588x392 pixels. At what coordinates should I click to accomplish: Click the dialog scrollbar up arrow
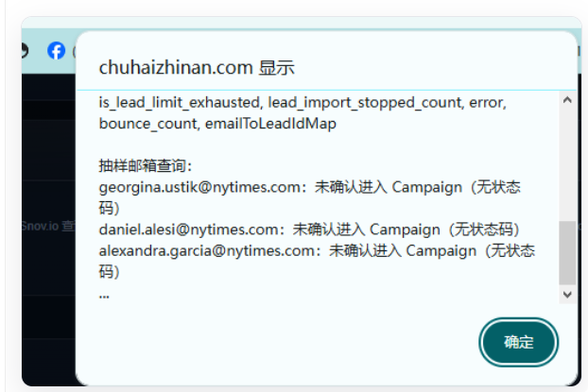pyautogui.click(x=567, y=100)
